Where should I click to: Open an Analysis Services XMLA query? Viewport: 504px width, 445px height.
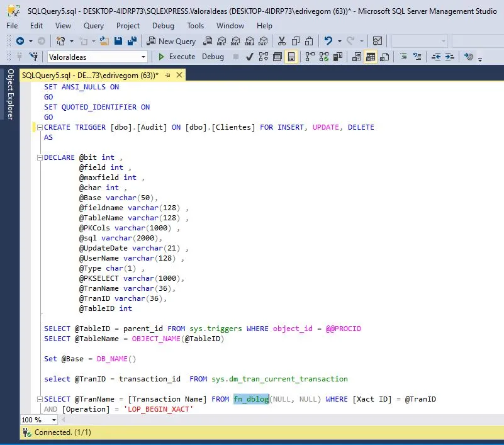coord(249,41)
